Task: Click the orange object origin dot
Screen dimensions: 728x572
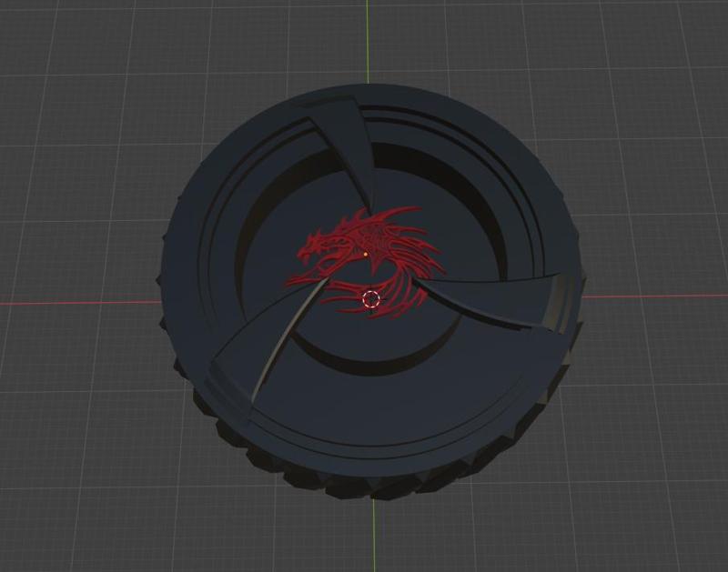Action: click(x=366, y=254)
